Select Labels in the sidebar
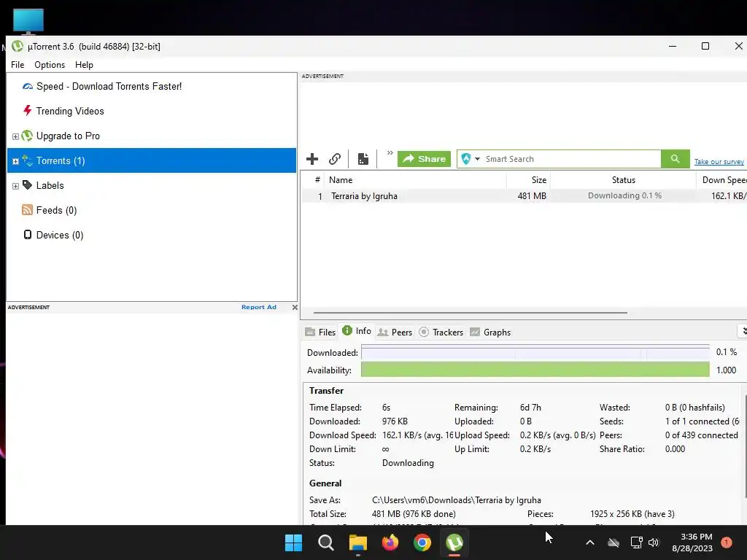The height and width of the screenshot is (560, 747). 50,185
